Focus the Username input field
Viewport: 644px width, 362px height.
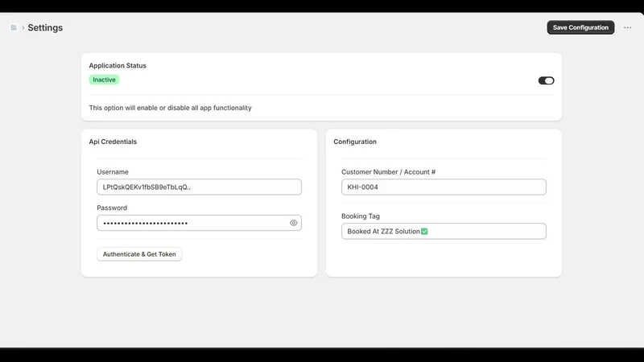pos(199,187)
